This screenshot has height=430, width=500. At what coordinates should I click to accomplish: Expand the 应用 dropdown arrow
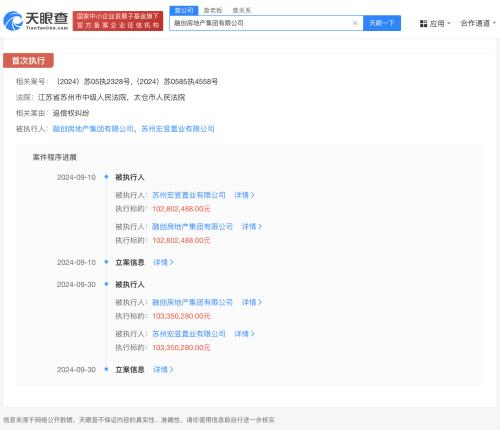coord(449,23)
